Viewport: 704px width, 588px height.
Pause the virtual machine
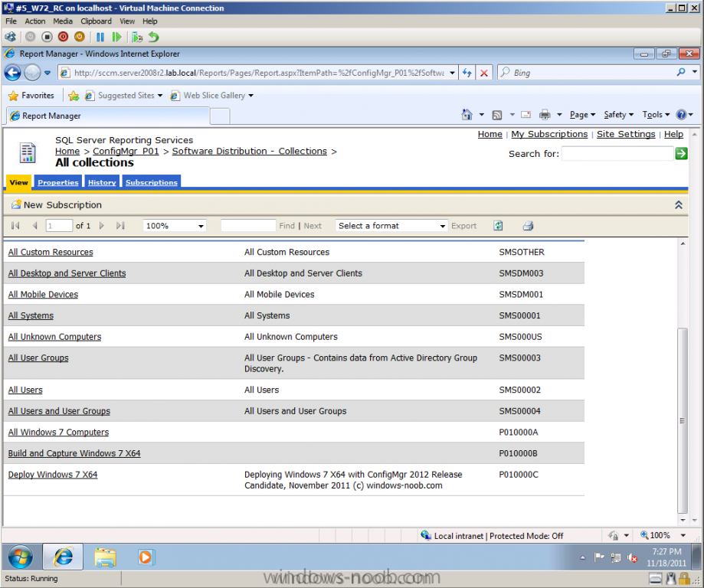coord(100,37)
